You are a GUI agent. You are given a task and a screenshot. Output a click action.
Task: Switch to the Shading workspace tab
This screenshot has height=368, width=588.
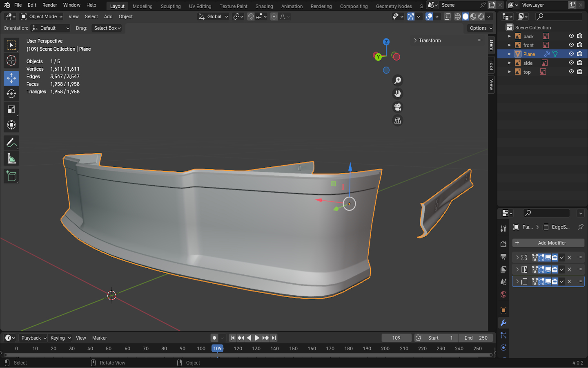point(264,6)
